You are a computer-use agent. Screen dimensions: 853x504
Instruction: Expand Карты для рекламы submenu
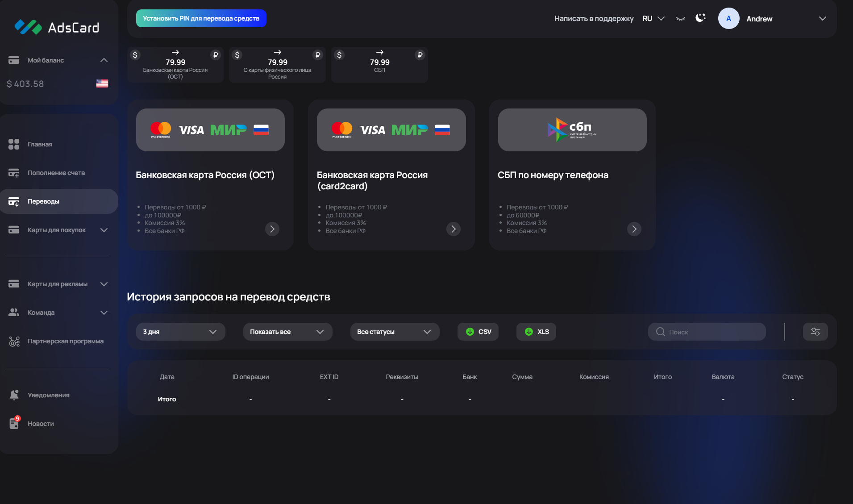click(104, 284)
